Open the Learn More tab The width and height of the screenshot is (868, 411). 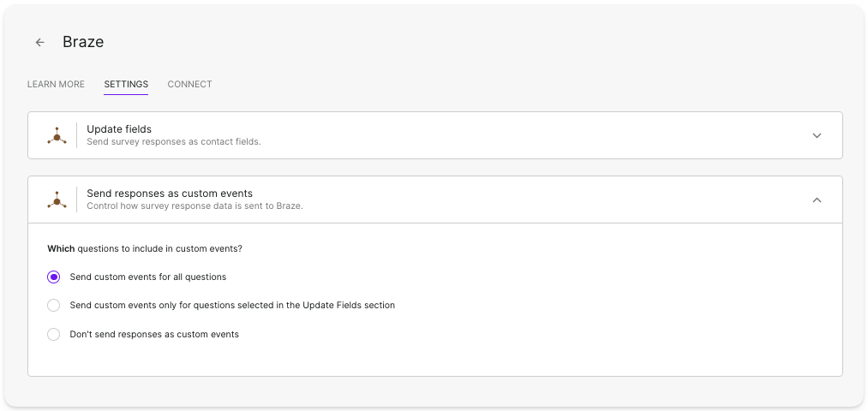point(56,84)
